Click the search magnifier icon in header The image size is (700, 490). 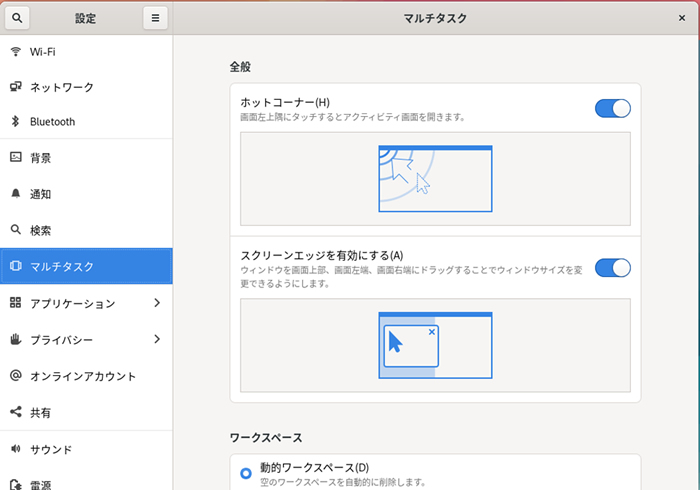point(19,18)
